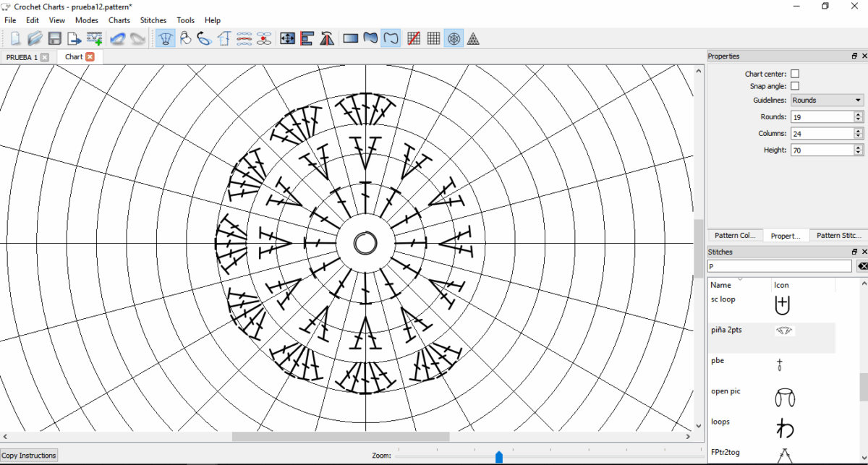Switch to the Pattern Colors panel tab
The image size is (868, 465).
tap(734, 236)
